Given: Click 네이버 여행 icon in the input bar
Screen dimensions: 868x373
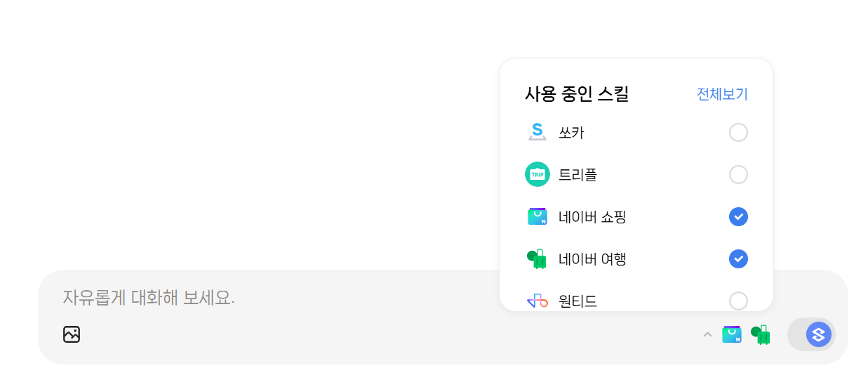Looking at the screenshot, I should 761,334.
